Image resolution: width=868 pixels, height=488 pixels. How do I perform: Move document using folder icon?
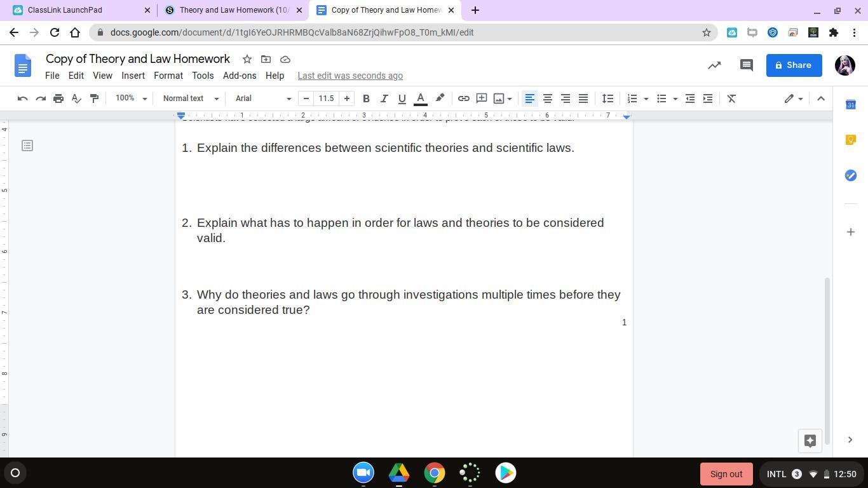click(266, 59)
